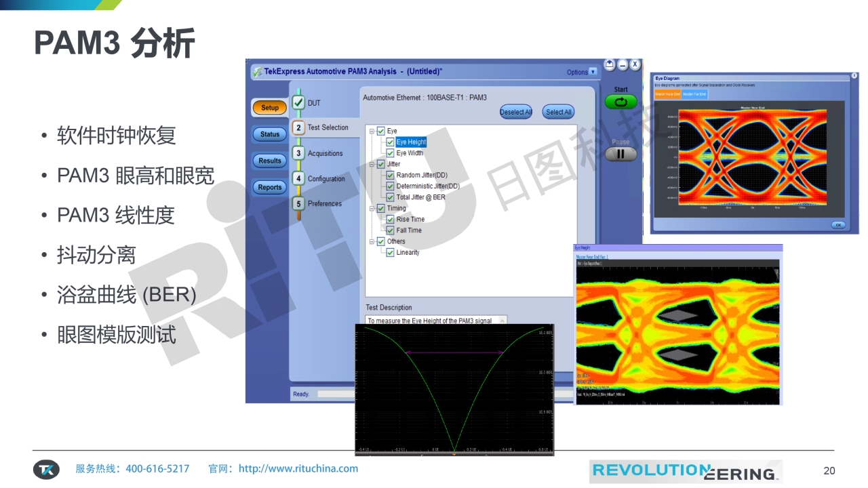The width and height of the screenshot is (868, 488).
Task: Click the TekExpress logo icon in title bar
Action: tap(257, 72)
